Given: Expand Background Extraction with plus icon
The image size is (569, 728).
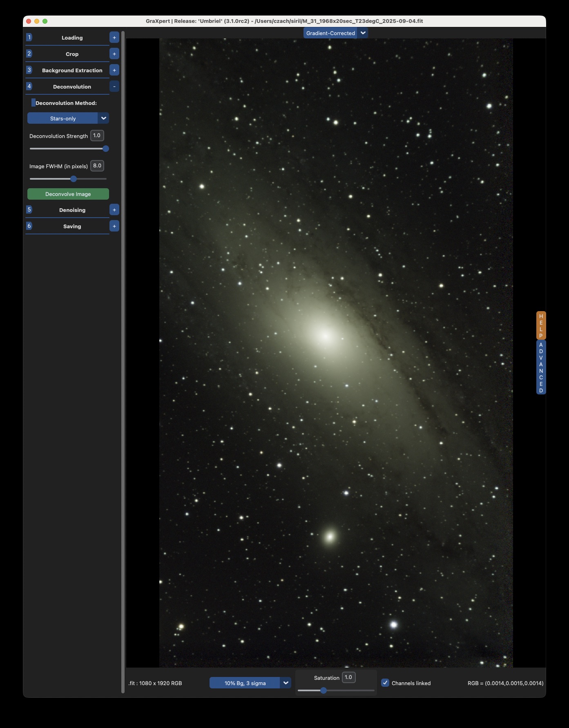Looking at the screenshot, I should click(x=114, y=70).
